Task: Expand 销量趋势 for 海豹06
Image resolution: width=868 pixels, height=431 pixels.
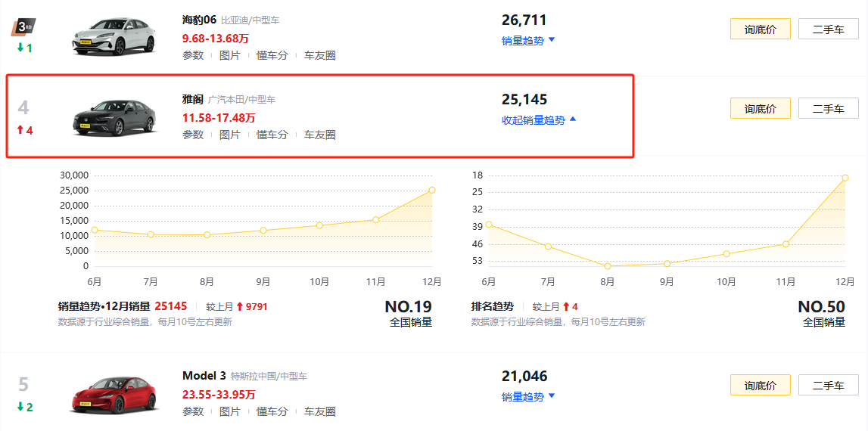Action: coord(527,41)
